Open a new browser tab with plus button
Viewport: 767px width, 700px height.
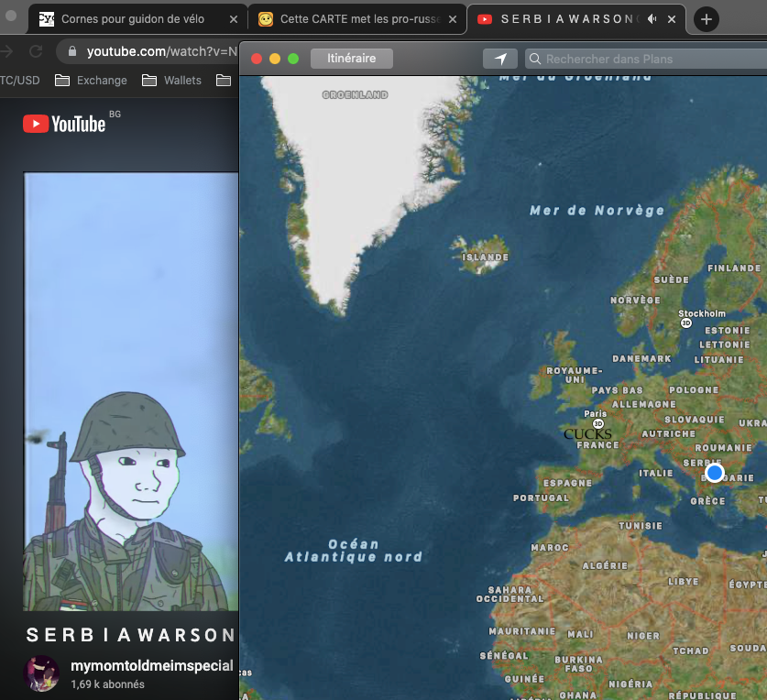(x=707, y=19)
